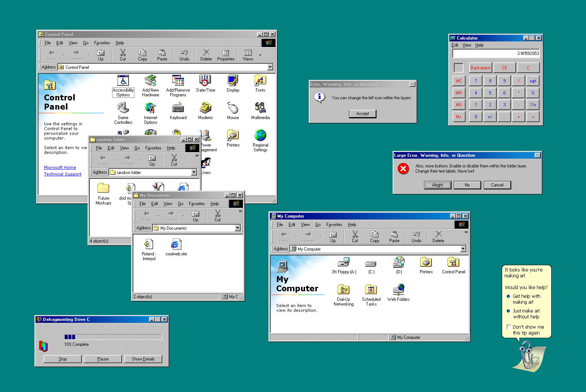Stop the Drive C defragmentation
This screenshot has height=392, width=586.
click(x=63, y=359)
